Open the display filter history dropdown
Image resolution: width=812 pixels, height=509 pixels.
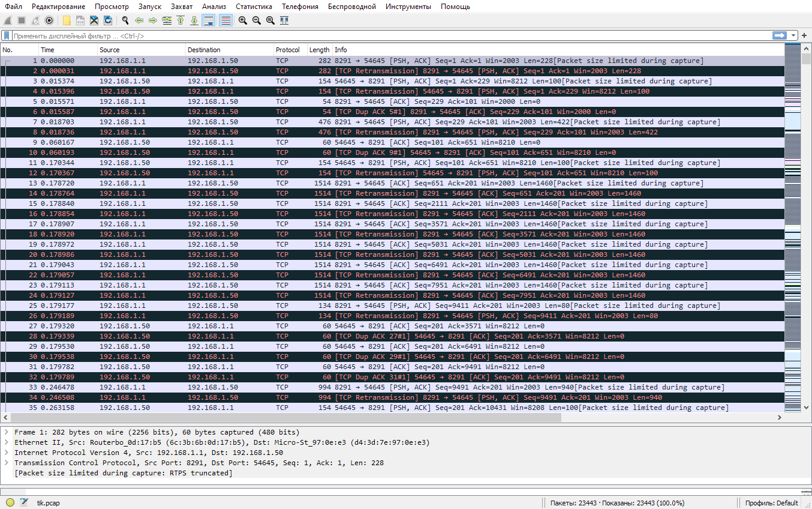point(793,36)
